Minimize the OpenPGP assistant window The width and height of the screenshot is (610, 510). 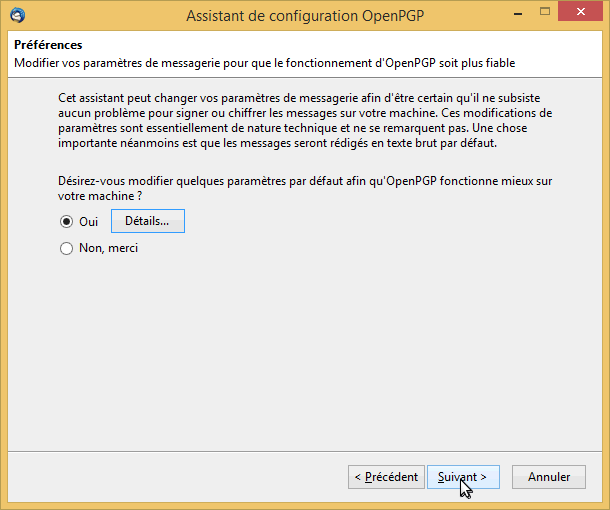[518, 13]
